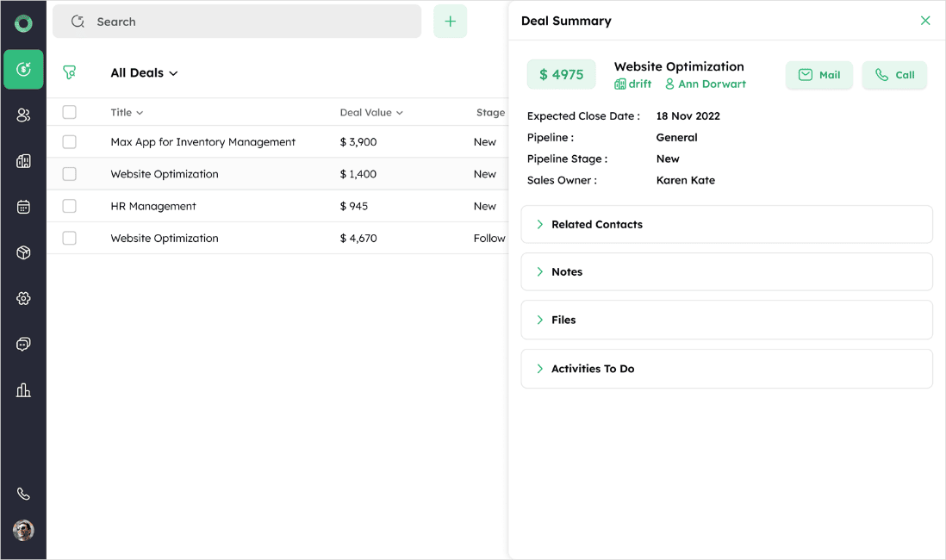Open the Products box icon in sidebar
Image resolution: width=946 pixels, height=560 pixels.
pyautogui.click(x=23, y=252)
